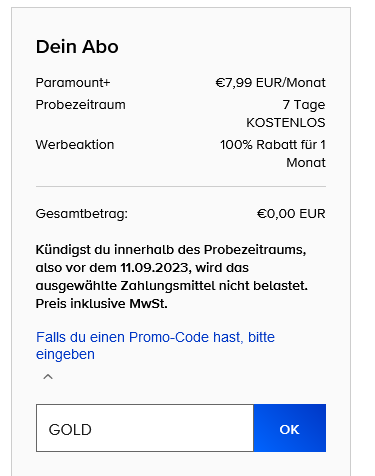The image size is (375, 476).
Task: Click the €0,00 EUR total amount
Action: [x=291, y=214]
